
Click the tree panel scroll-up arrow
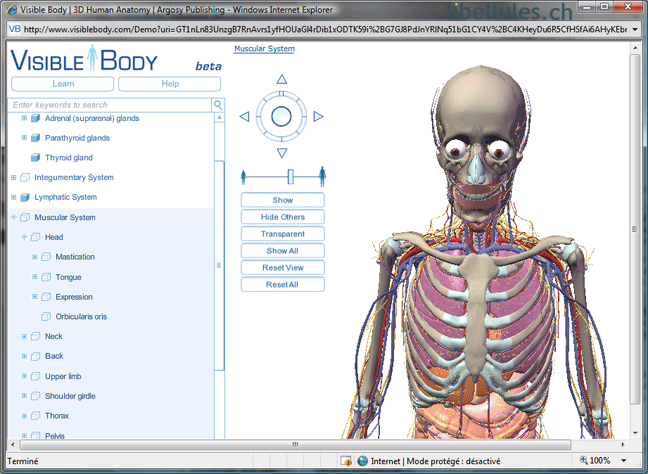click(x=219, y=118)
